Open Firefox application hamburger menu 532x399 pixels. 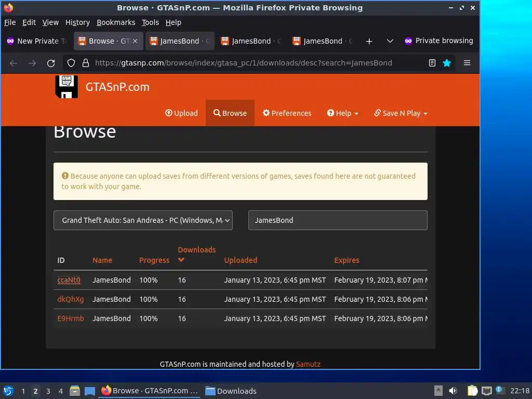click(467, 63)
